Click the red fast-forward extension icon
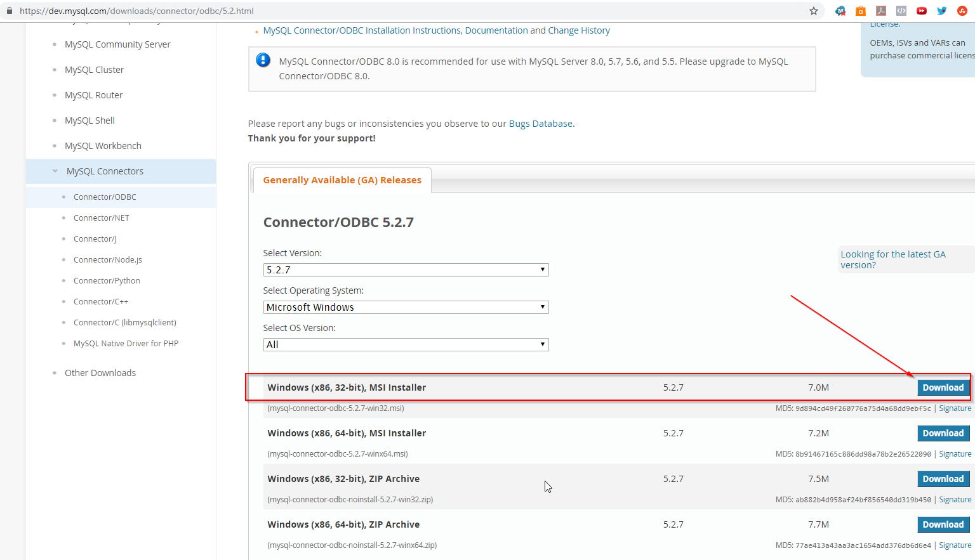The height and width of the screenshot is (560, 975). [x=922, y=11]
